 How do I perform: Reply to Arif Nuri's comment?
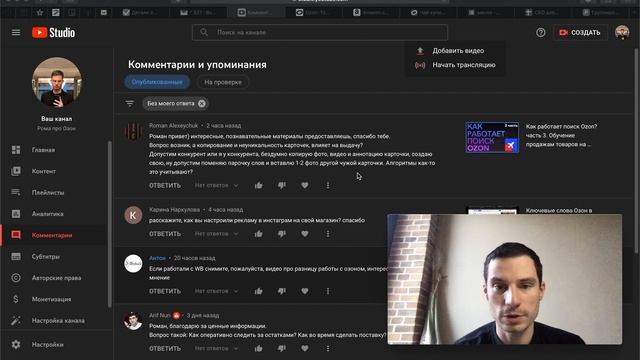165,349
